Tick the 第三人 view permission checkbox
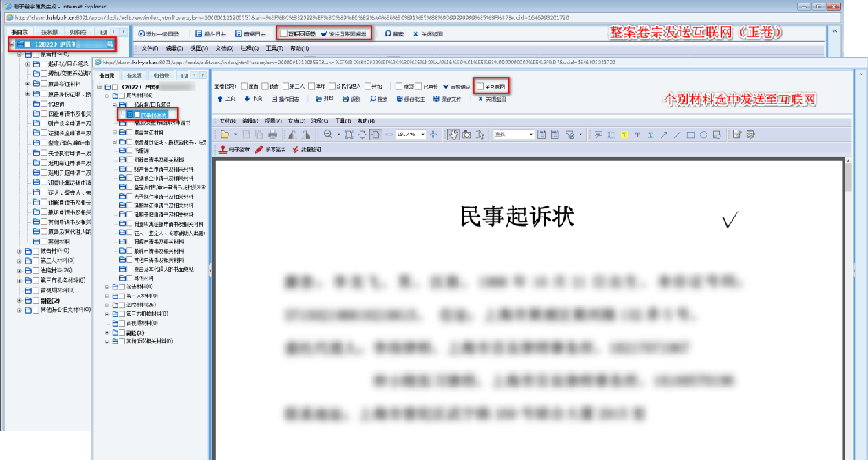The width and height of the screenshot is (868, 461). coord(286,85)
